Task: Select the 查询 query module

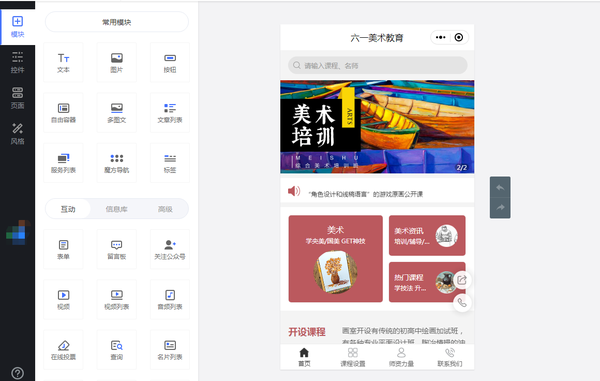Action: click(x=117, y=350)
